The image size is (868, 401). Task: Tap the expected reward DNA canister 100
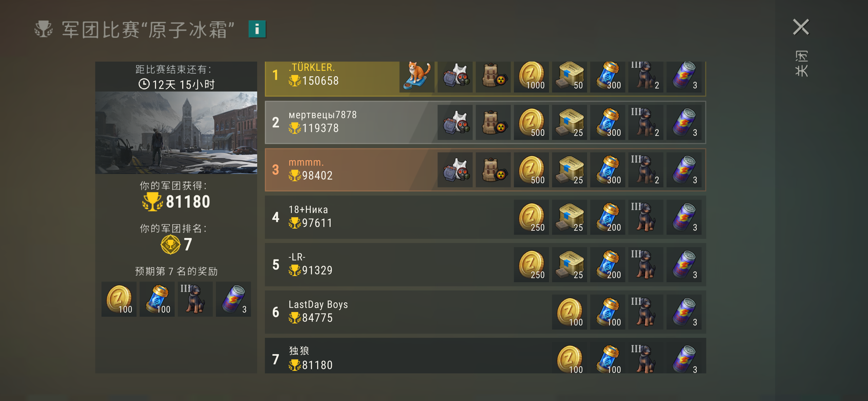coord(157,299)
